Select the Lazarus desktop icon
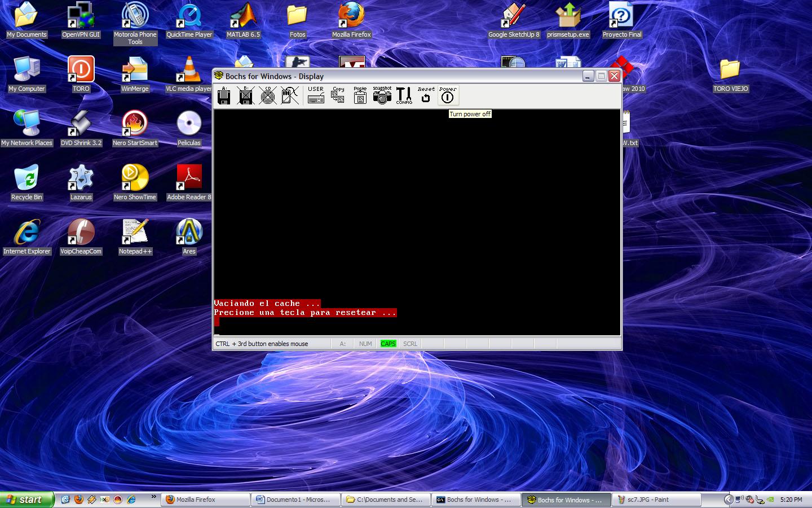This screenshot has height=508, width=812. [81, 183]
